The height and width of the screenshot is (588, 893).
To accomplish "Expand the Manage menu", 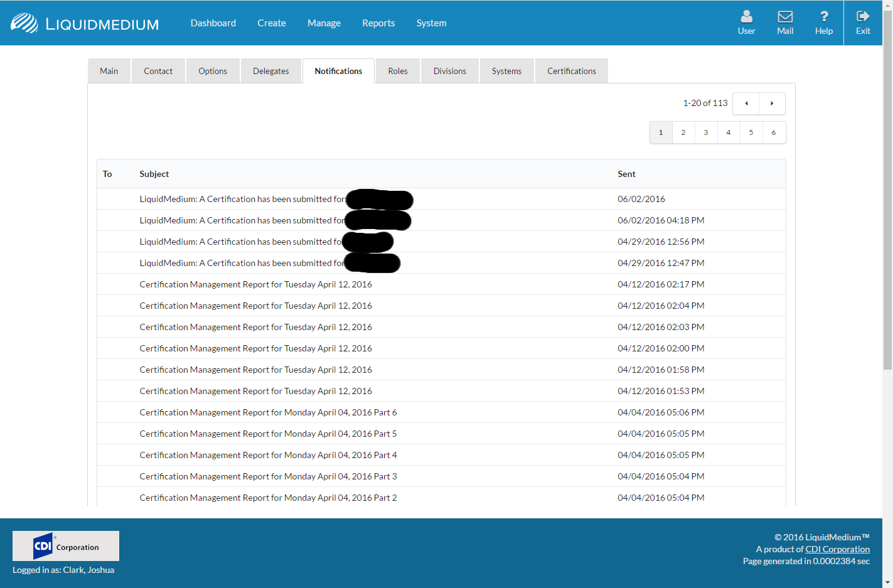I will coord(324,23).
